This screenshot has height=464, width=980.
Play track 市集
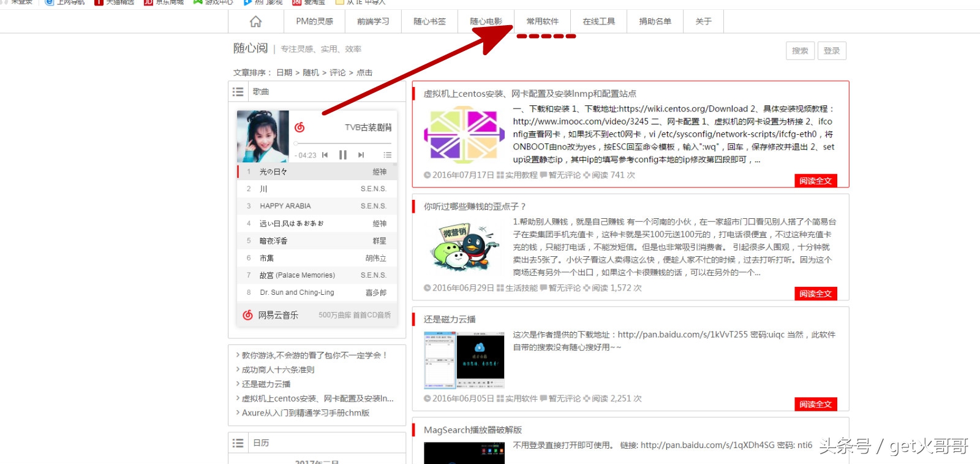tap(317, 258)
